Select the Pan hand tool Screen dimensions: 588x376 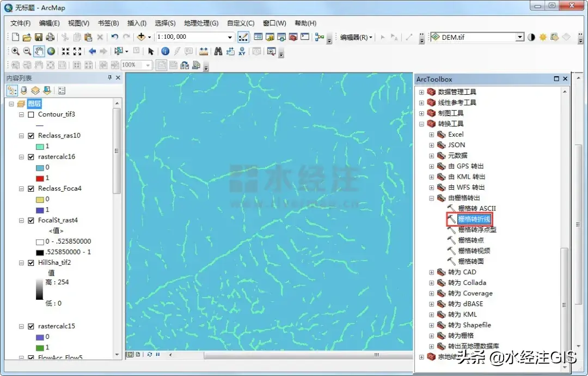click(x=39, y=51)
